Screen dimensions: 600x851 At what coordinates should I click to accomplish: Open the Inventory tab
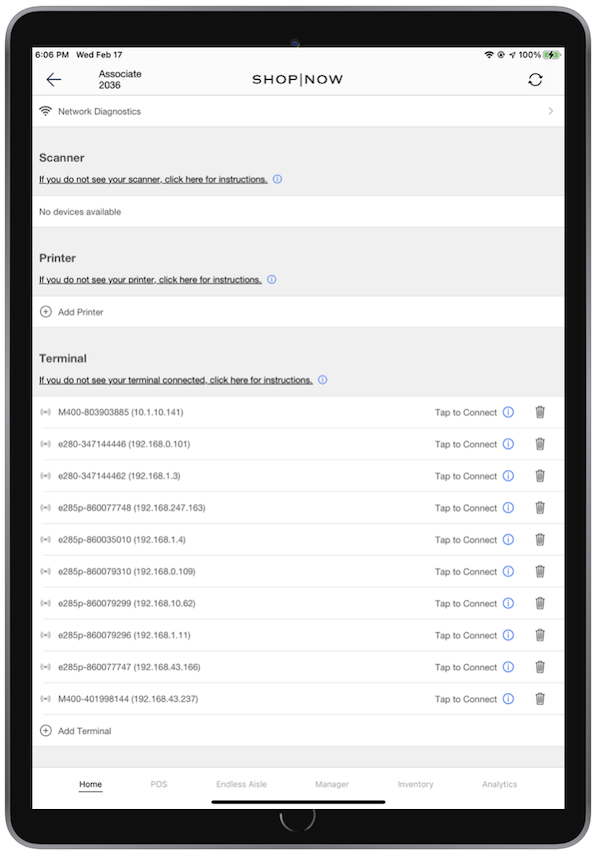415,784
